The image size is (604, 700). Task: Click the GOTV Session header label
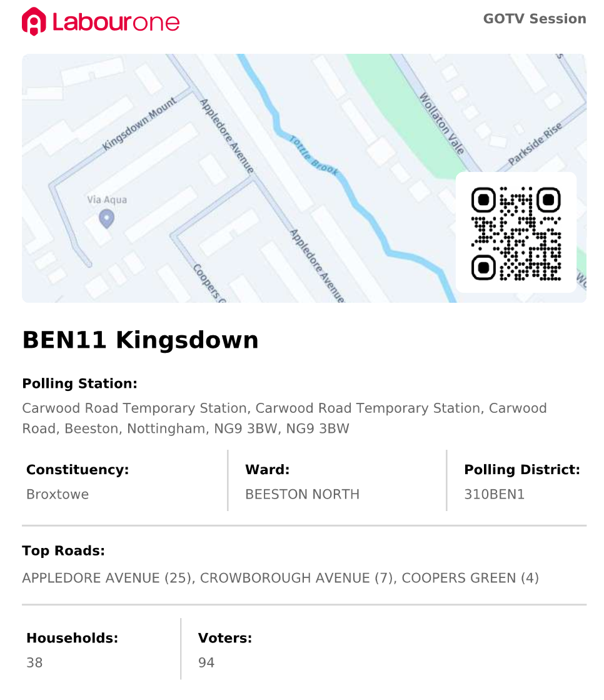[534, 19]
